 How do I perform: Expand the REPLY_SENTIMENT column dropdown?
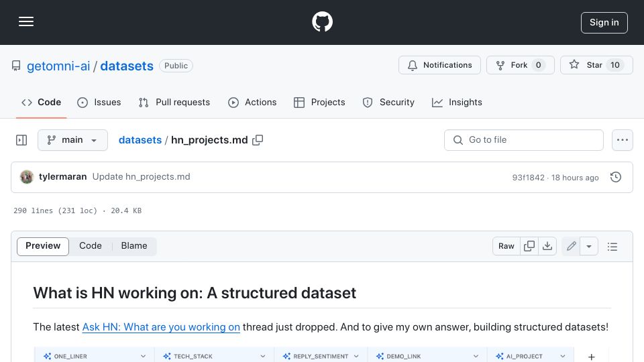point(356,356)
